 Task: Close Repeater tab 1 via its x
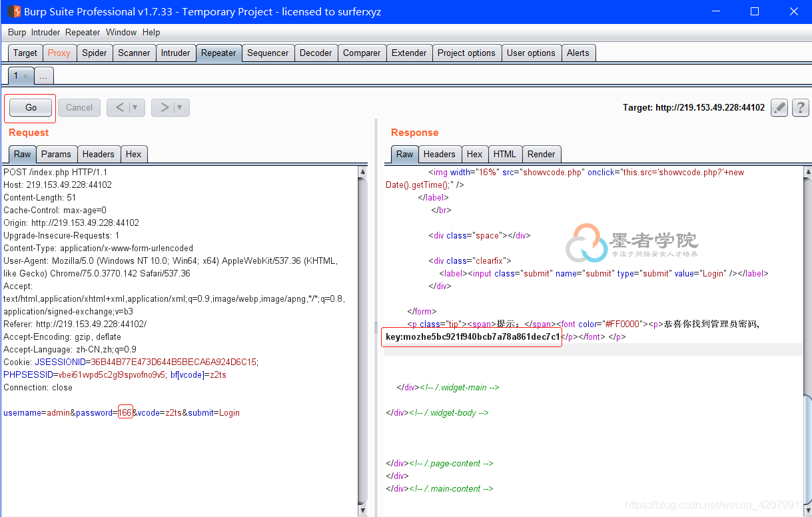(x=26, y=77)
